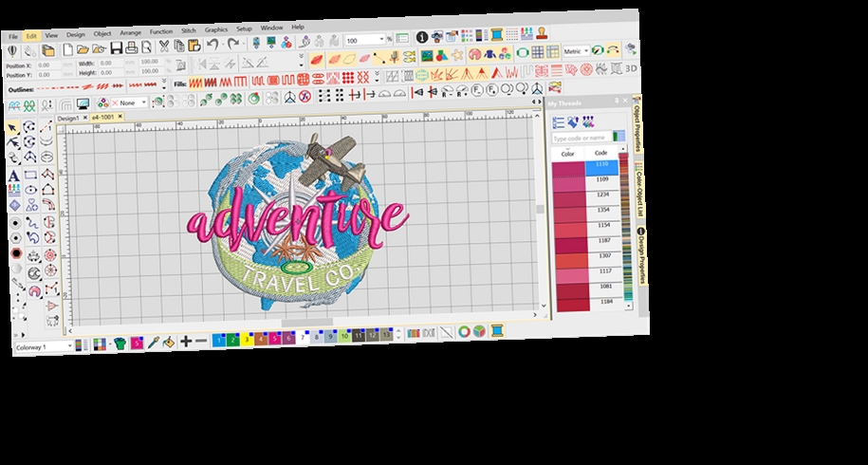Click the hot air balloon icon

click(x=12, y=51)
